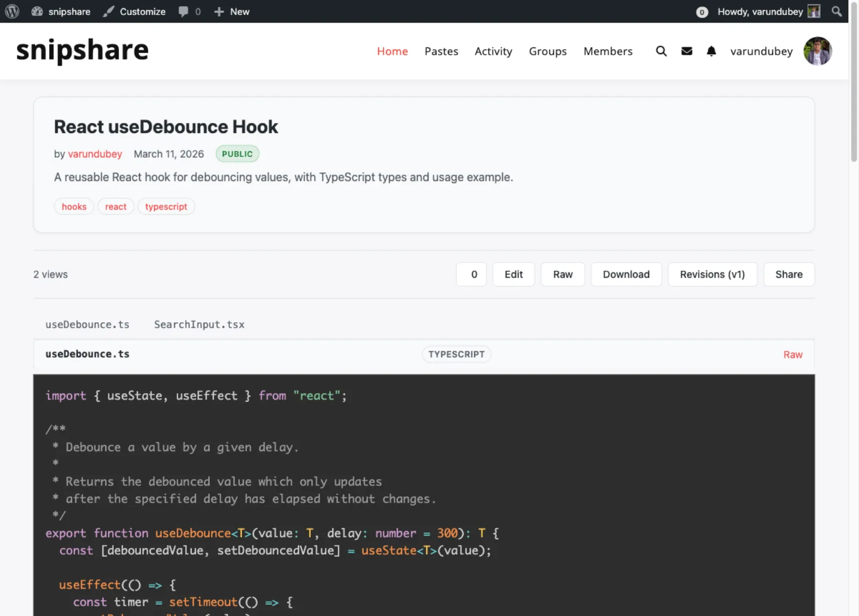Image resolution: width=859 pixels, height=616 pixels.
Task: Open the Pastes menu item
Action: pyautogui.click(x=441, y=51)
